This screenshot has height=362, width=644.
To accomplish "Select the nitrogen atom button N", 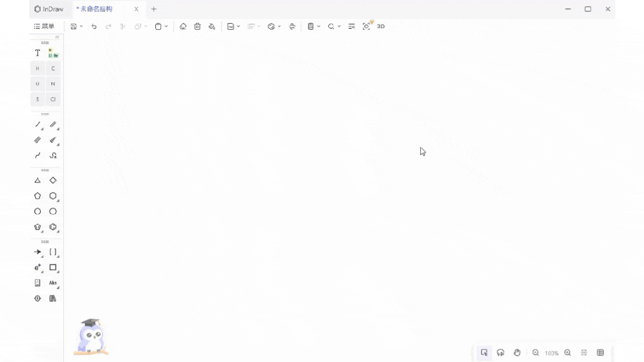I will coord(53,83).
